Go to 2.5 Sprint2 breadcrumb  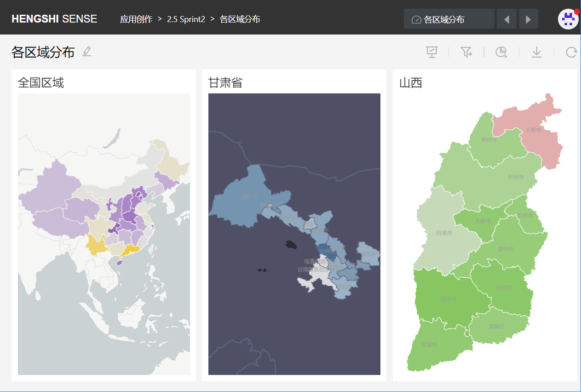point(186,19)
